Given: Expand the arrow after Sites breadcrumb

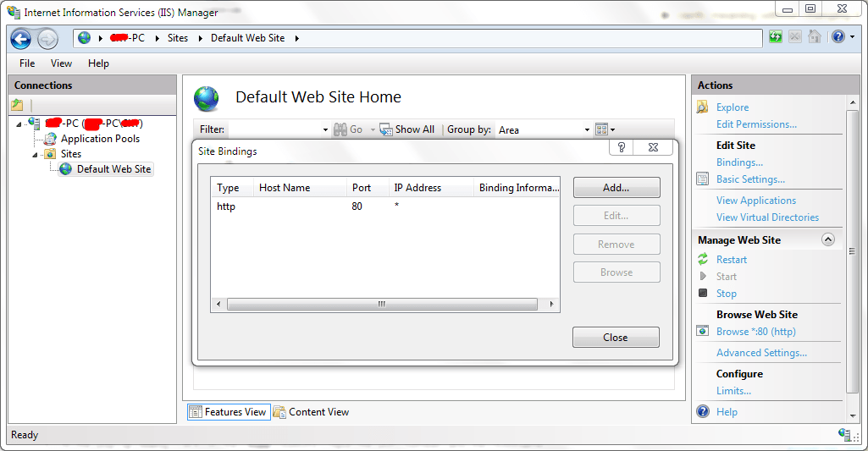Looking at the screenshot, I should [x=200, y=38].
